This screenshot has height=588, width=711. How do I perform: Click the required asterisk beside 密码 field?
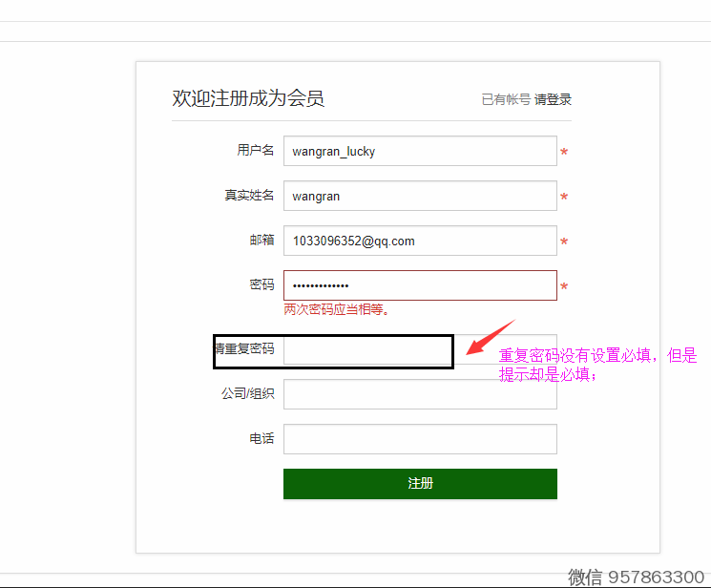pos(564,287)
